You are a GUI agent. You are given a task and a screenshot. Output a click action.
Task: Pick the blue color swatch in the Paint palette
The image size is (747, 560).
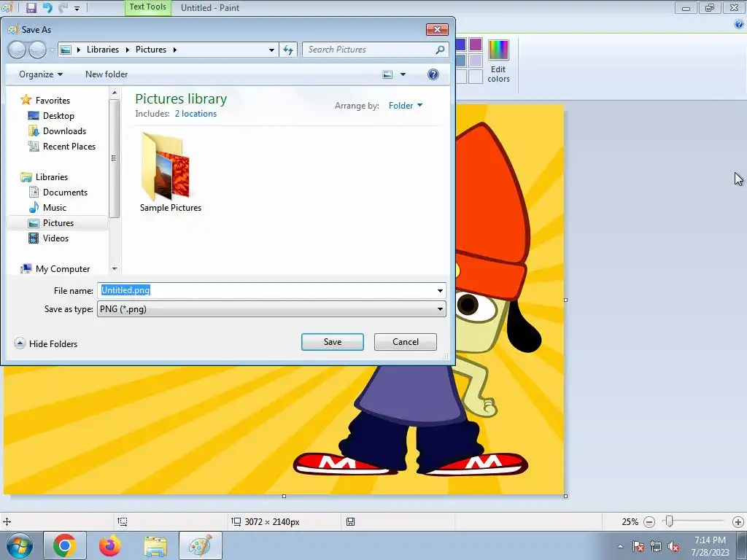pyautogui.click(x=461, y=44)
